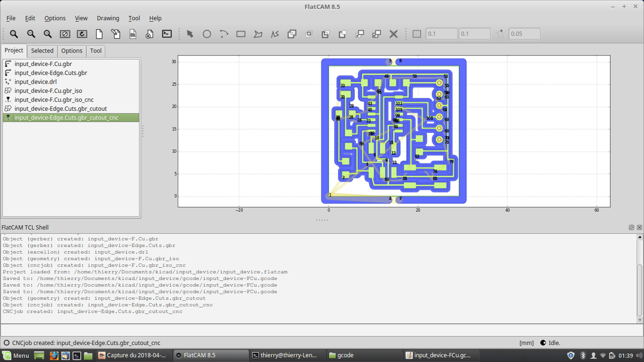Screen dimensions: 644x362
Task: Open the Firefox launcher in the taskbar
Action: [x=54, y=355]
